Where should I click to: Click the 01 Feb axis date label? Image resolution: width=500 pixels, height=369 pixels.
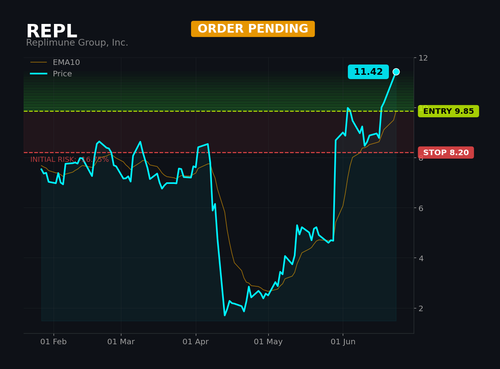coord(53,342)
